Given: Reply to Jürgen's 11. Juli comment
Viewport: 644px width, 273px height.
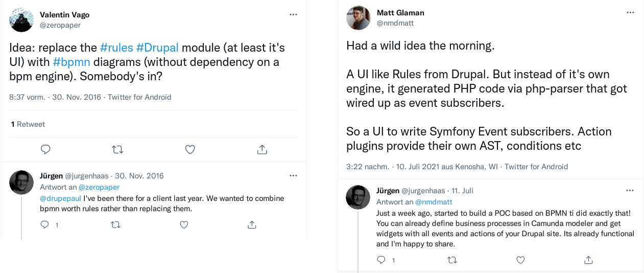Looking at the screenshot, I should pyautogui.click(x=381, y=260).
